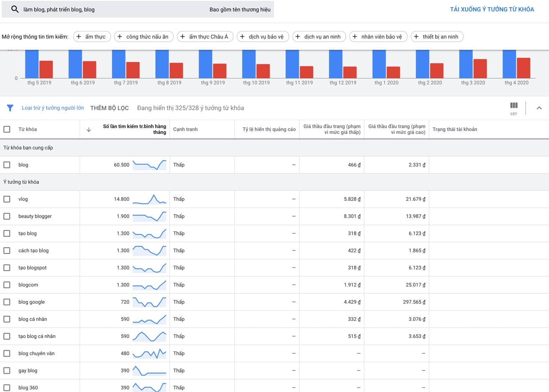Add the 'dịch vụ an ninh' chip
This screenshot has width=549, height=392.
[319, 37]
